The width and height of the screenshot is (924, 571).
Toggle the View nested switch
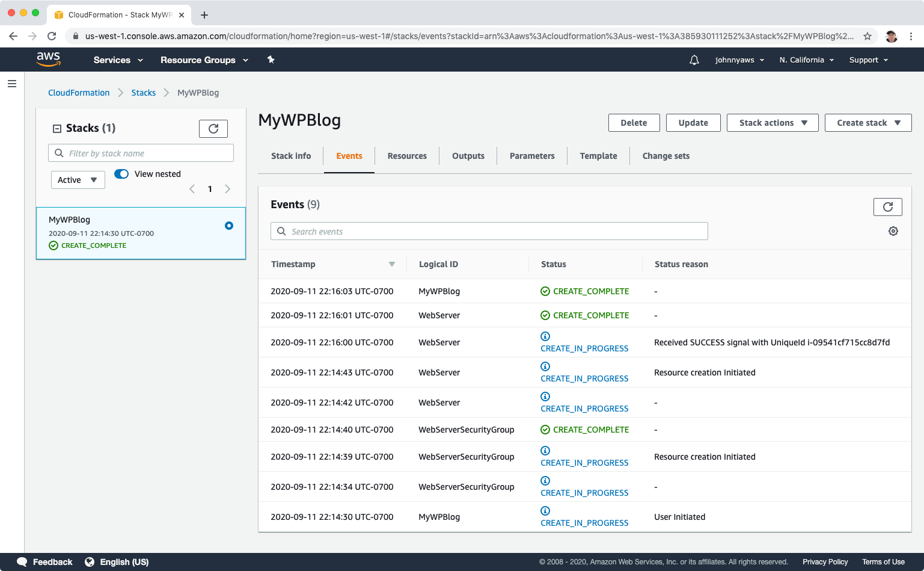click(x=121, y=174)
